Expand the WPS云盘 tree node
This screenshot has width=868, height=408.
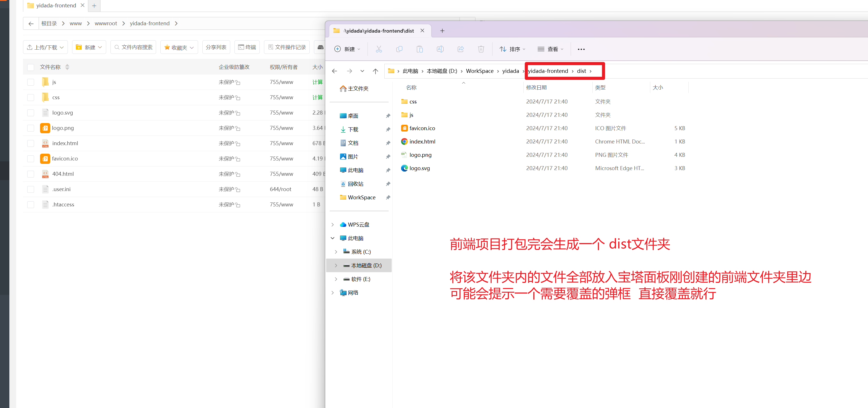point(333,225)
